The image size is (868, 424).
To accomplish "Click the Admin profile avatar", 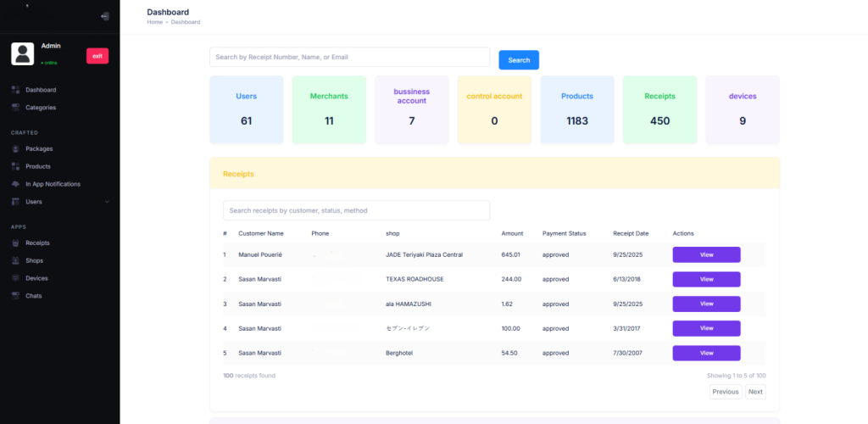I will [x=22, y=53].
